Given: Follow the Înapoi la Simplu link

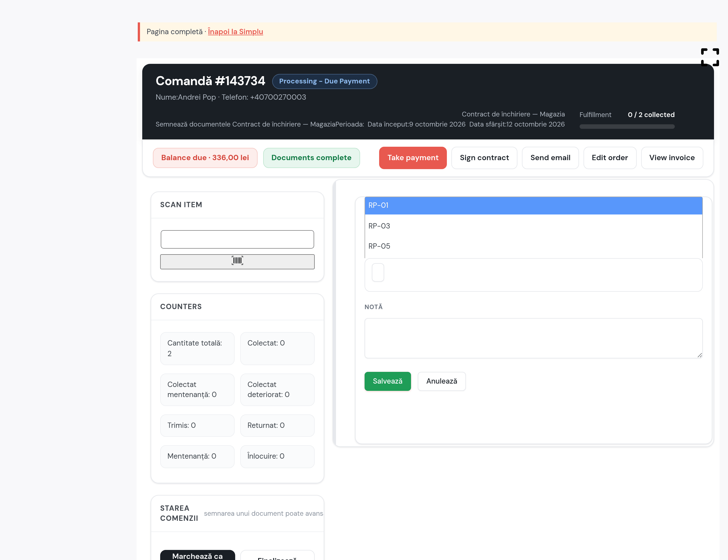Looking at the screenshot, I should [235, 32].
